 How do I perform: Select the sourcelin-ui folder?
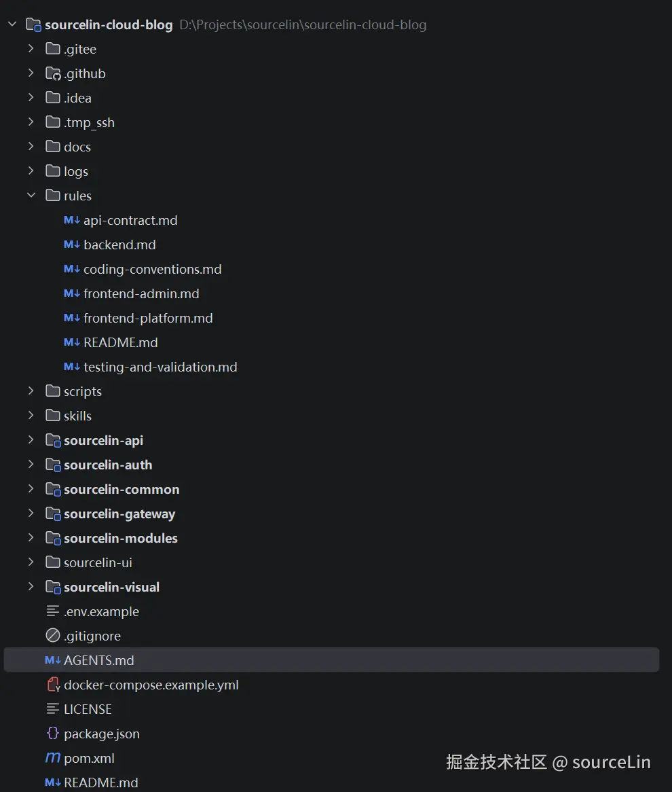[x=98, y=562]
